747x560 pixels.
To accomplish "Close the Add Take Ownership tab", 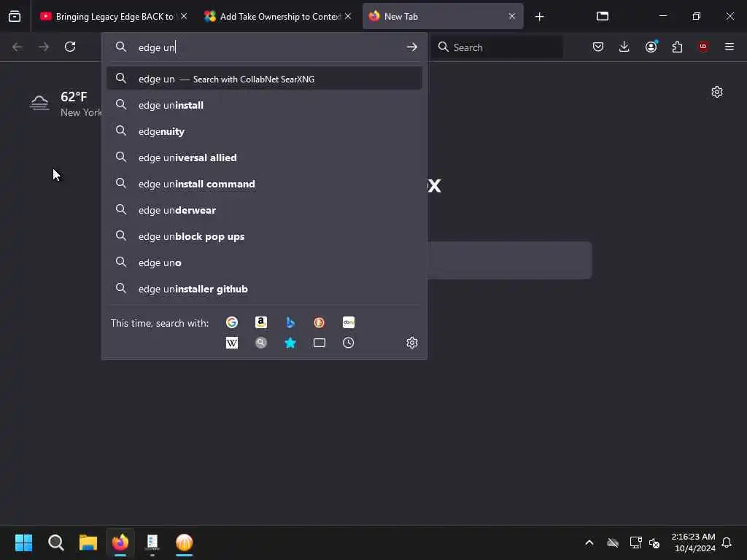I will pos(348,16).
